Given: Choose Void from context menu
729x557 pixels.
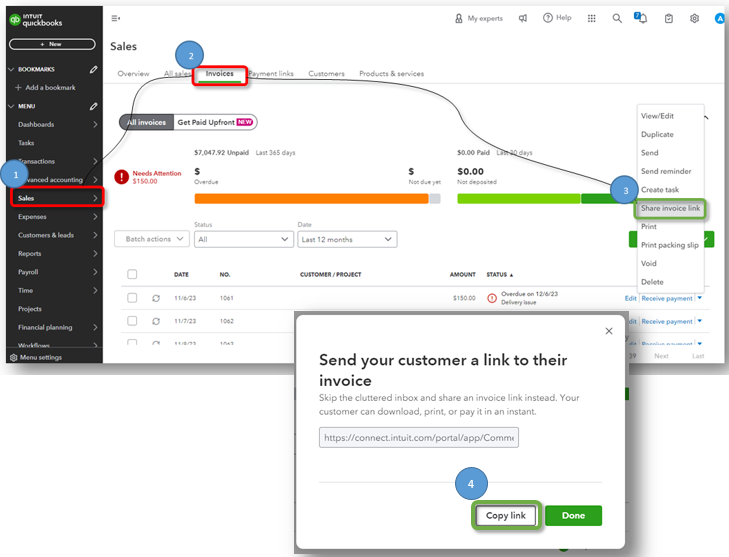Looking at the screenshot, I should pyautogui.click(x=649, y=264).
